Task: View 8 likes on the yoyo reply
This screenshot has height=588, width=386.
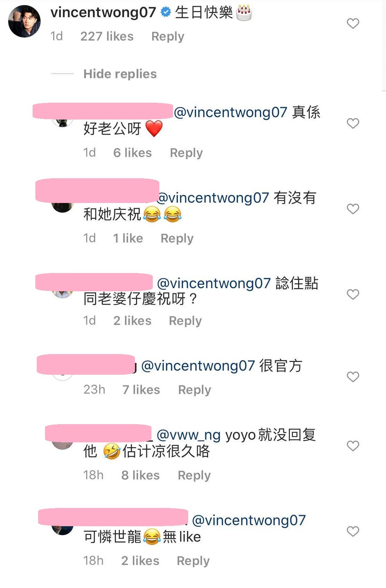Action: pyautogui.click(x=140, y=475)
